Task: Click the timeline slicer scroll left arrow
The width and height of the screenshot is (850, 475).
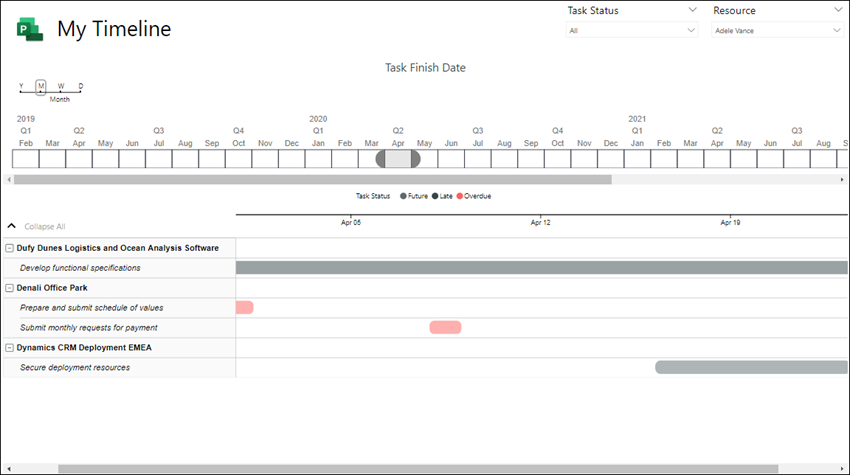Action: pyautogui.click(x=9, y=179)
